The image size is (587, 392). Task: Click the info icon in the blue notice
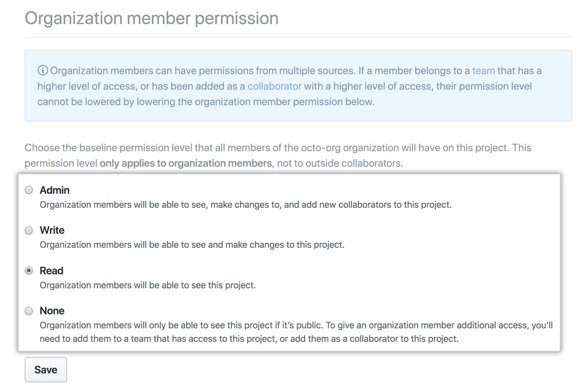pos(43,71)
